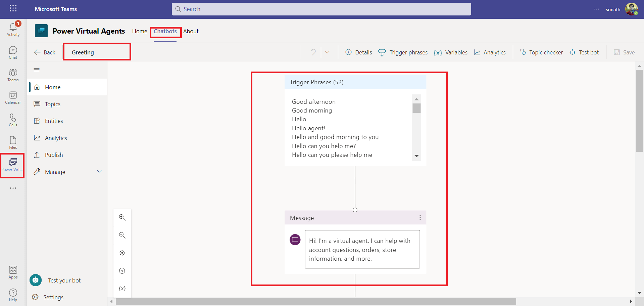Open the Calendar app in sidebar
This screenshot has height=306, width=644.
(13, 98)
